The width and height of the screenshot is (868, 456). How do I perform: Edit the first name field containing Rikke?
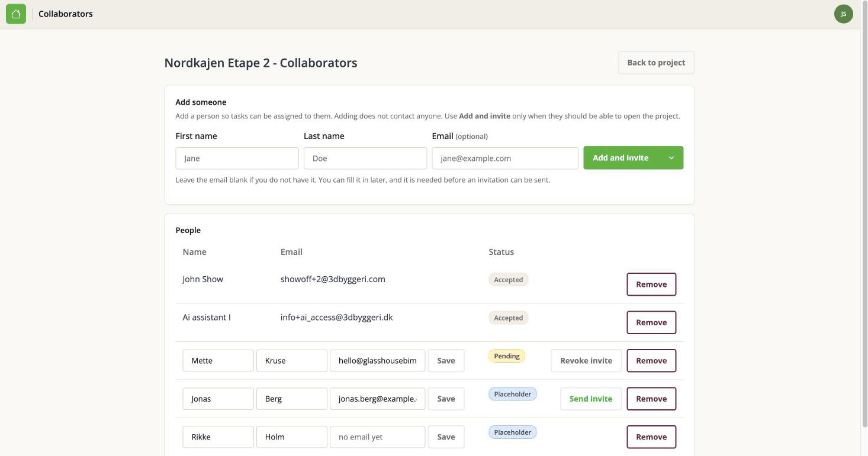tap(218, 437)
